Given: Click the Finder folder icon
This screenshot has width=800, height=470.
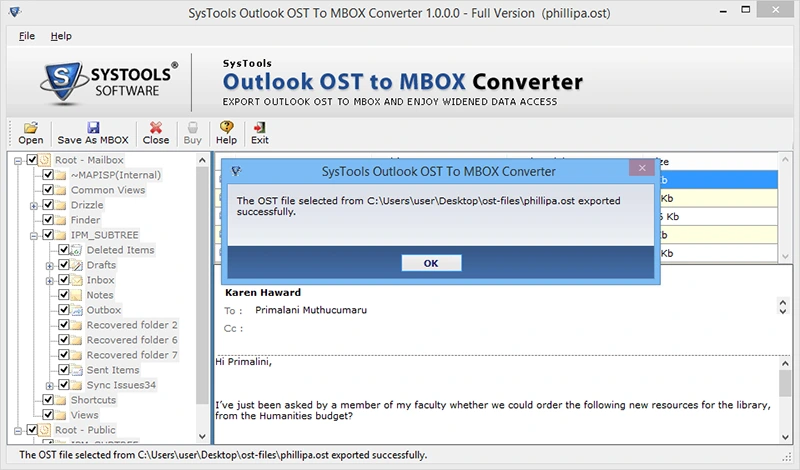Looking at the screenshot, I should 60,220.
